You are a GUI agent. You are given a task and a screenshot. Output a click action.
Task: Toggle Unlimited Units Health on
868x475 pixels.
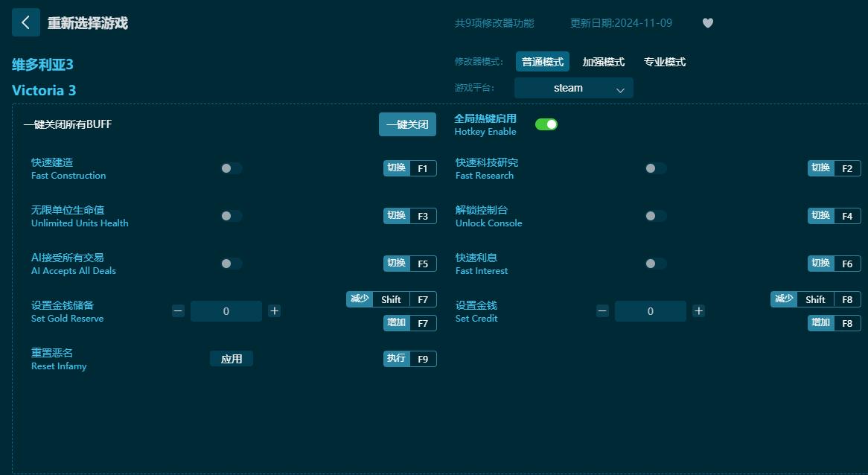point(231,216)
